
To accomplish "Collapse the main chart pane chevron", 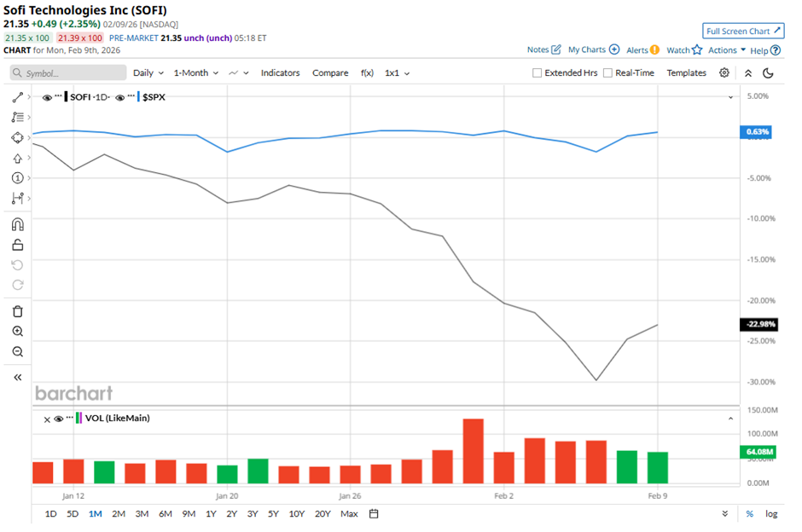I will click(x=730, y=97).
